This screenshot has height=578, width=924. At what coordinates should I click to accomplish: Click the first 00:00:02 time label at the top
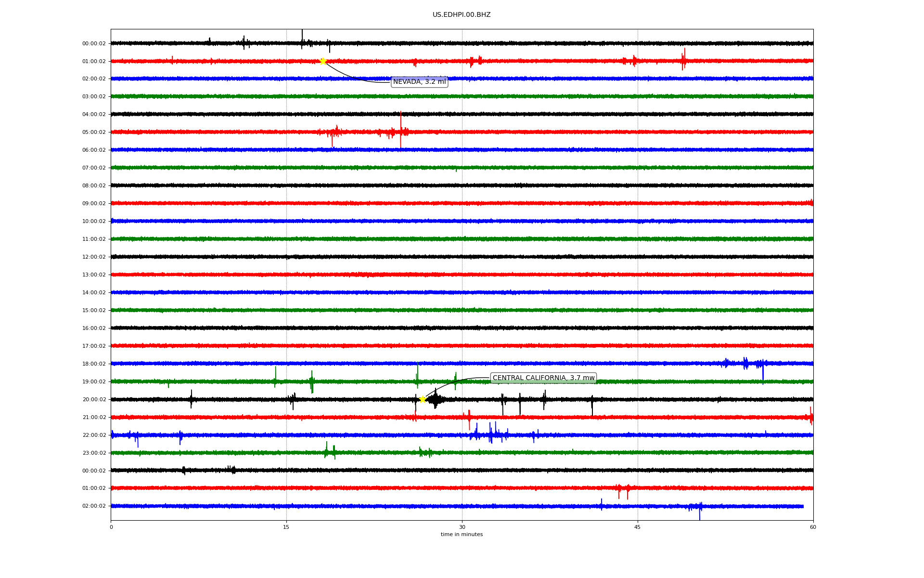pyautogui.click(x=94, y=44)
